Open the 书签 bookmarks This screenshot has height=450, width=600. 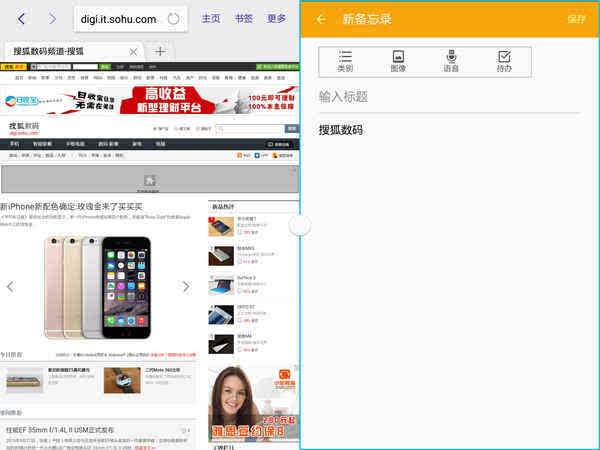244,18
